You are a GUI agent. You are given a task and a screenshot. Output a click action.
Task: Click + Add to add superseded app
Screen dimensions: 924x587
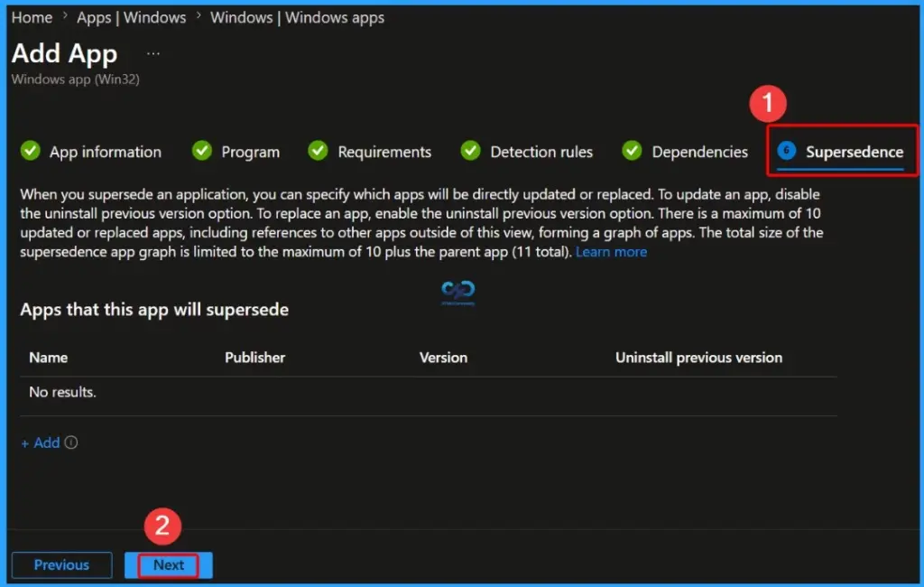[x=41, y=443]
